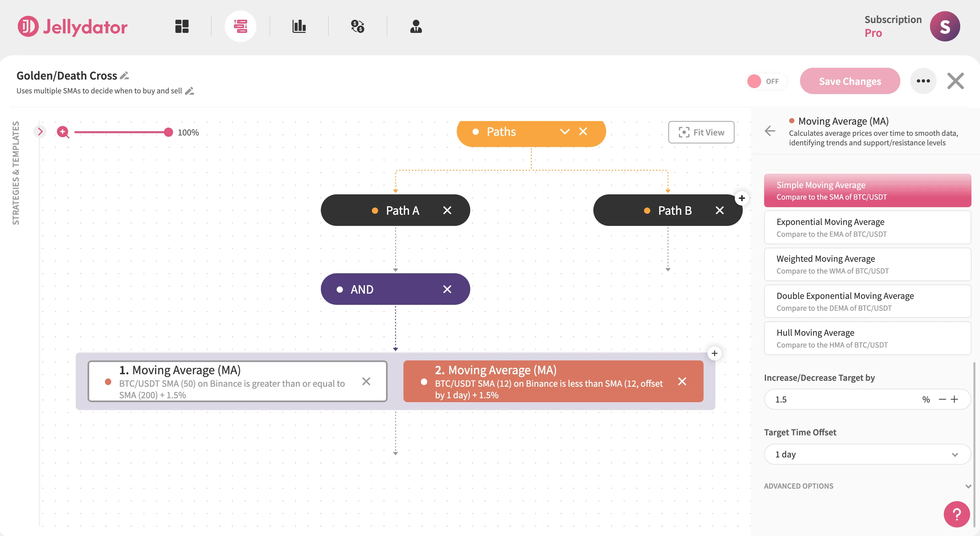Remove condition 1 Moving Average with X
980x536 pixels.
click(x=366, y=381)
